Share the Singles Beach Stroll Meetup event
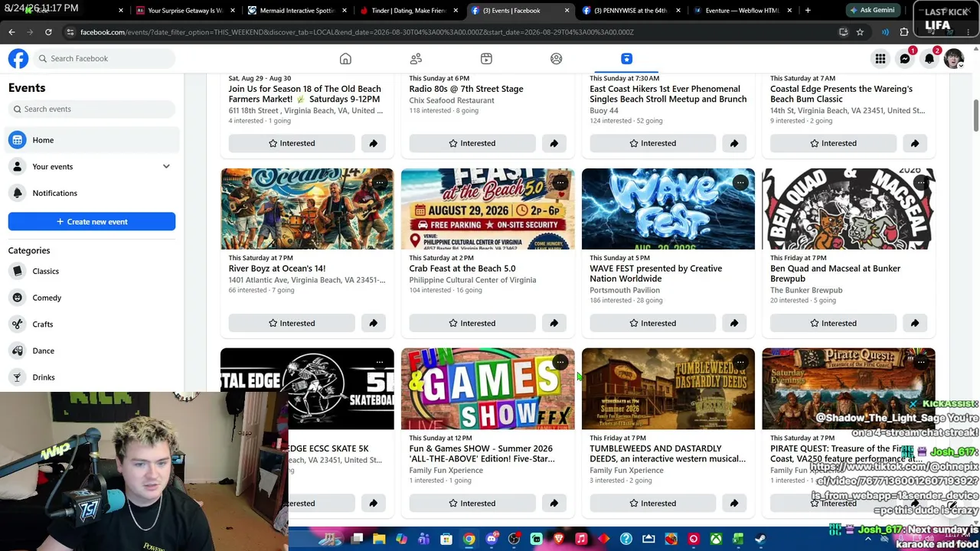 click(x=734, y=143)
